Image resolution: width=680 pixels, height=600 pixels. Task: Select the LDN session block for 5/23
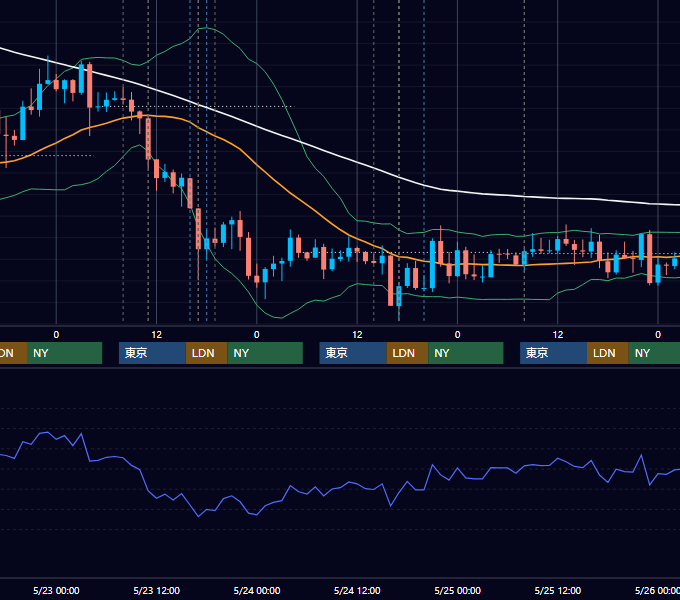tap(206, 353)
